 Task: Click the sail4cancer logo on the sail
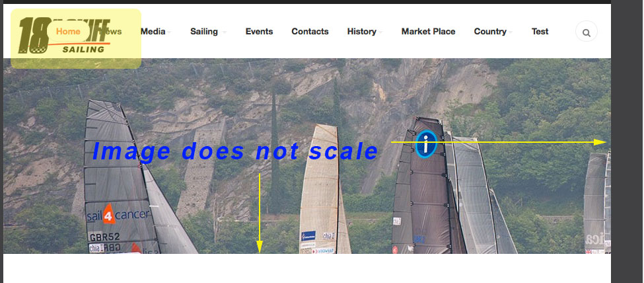(118, 215)
